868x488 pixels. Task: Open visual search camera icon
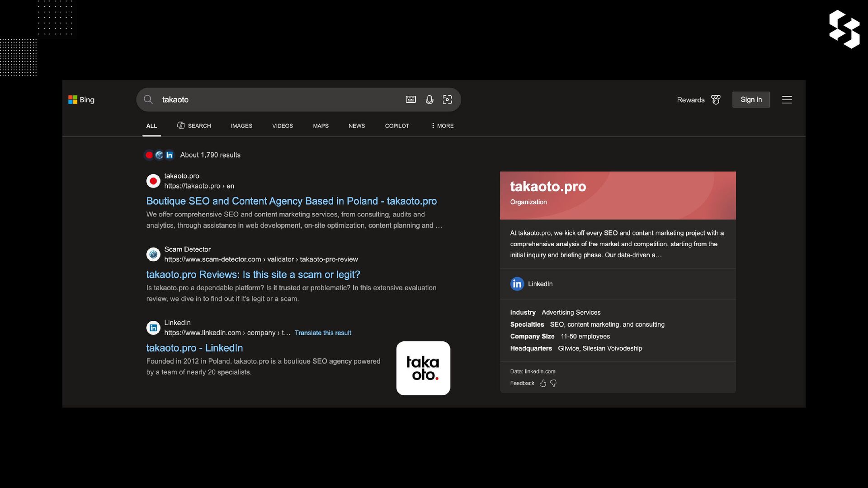447,99
